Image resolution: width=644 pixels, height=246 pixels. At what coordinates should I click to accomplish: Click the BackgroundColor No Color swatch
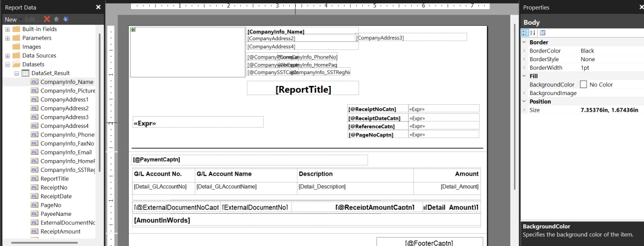point(583,85)
